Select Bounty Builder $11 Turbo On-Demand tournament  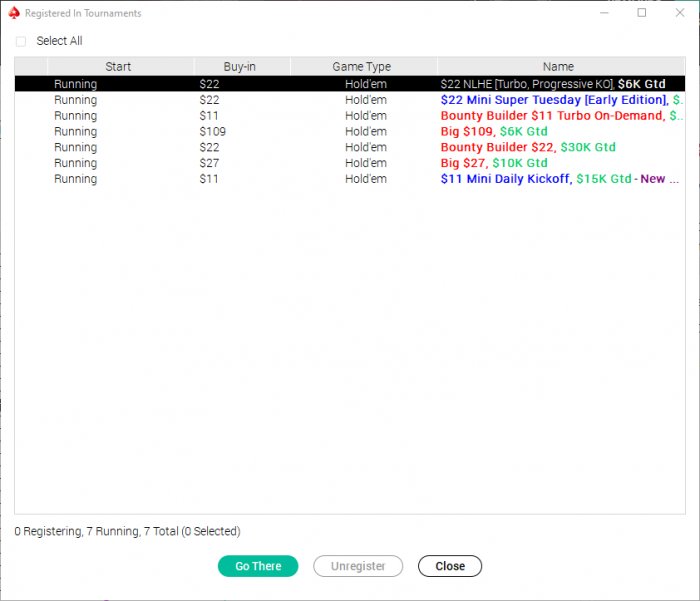[x=350, y=116]
